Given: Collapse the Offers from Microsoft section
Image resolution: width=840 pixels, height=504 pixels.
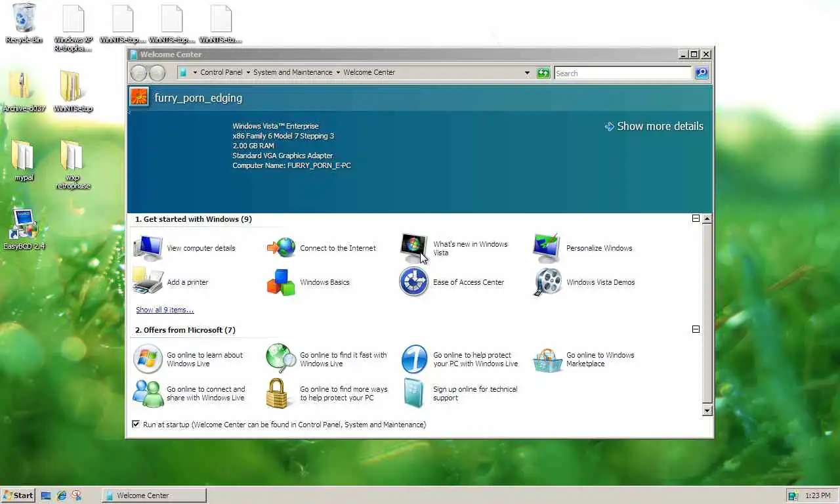Looking at the screenshot, I should (x=696, y=329).
